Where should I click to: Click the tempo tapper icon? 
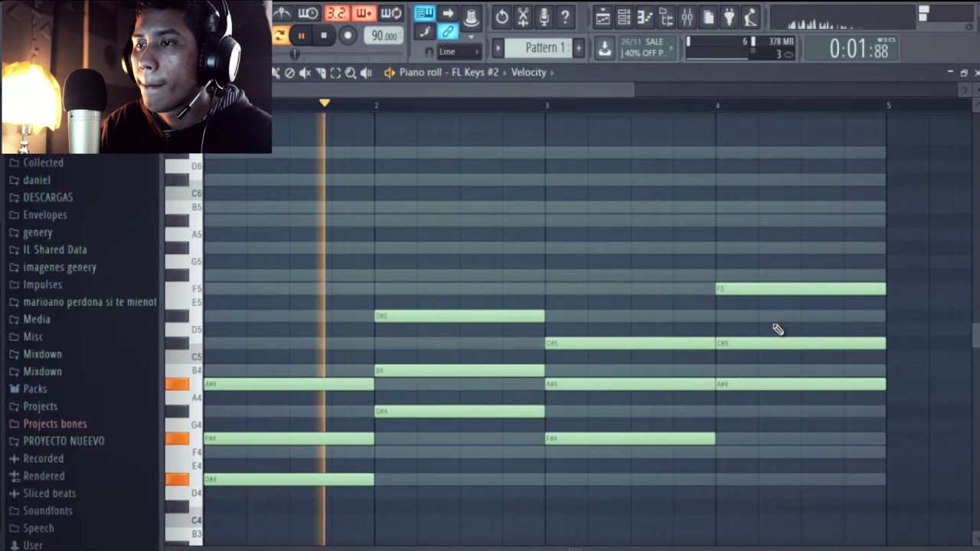[x=750, y=16]
